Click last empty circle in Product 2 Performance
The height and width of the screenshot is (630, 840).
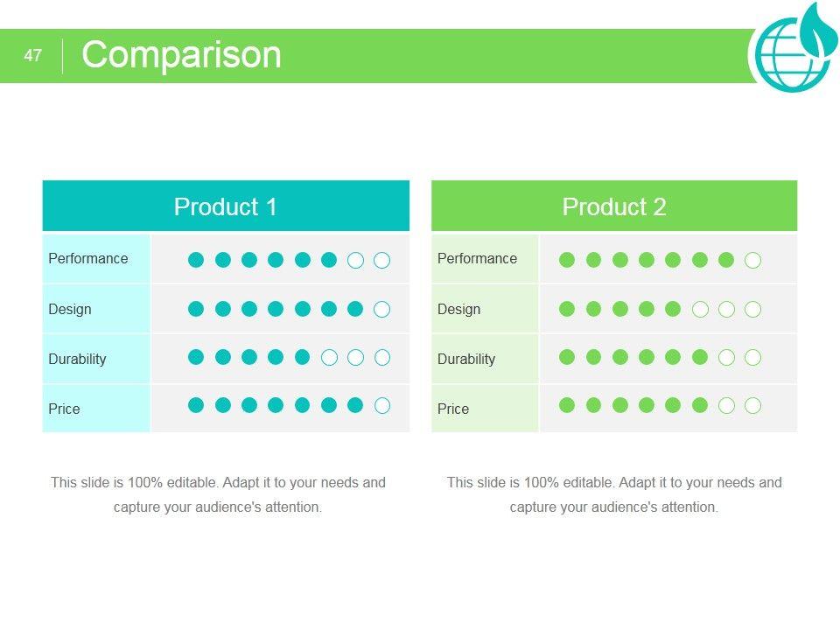752,260
